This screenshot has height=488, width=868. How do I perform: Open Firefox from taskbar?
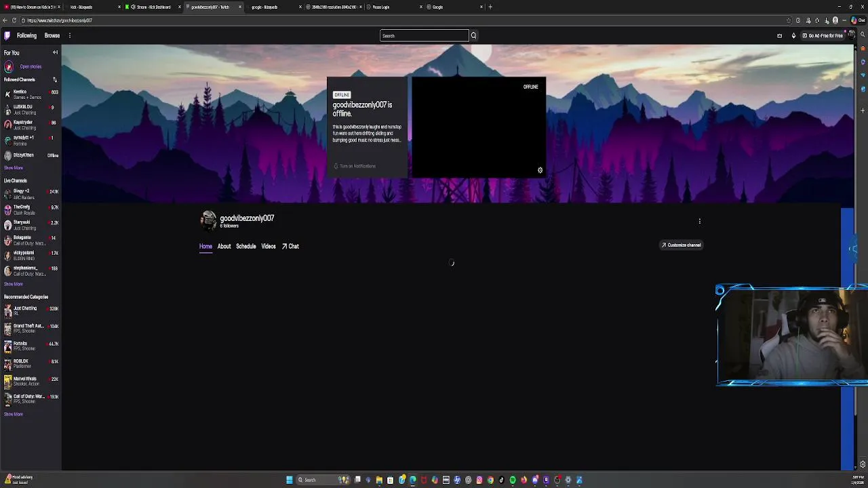524,480
